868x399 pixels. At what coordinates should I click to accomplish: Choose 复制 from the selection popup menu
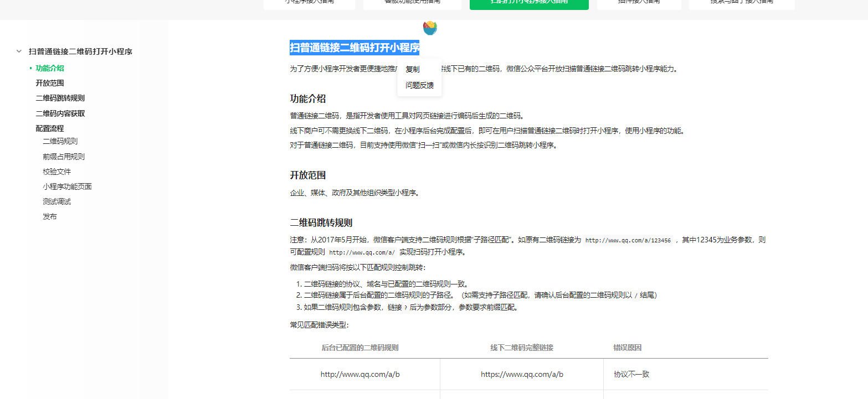pyautogui.click(x=413, y=70)
